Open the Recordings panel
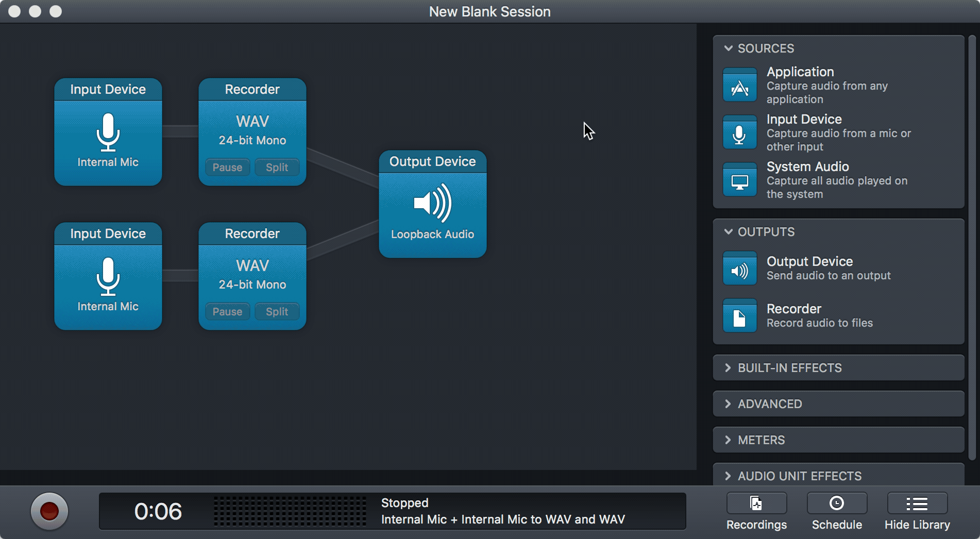Image resolution: width=980 pixels, height=539 pixels. [x=756, y=503]
